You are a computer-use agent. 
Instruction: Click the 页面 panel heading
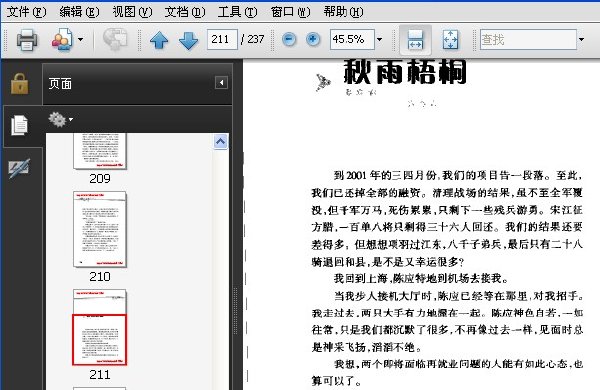60,84
